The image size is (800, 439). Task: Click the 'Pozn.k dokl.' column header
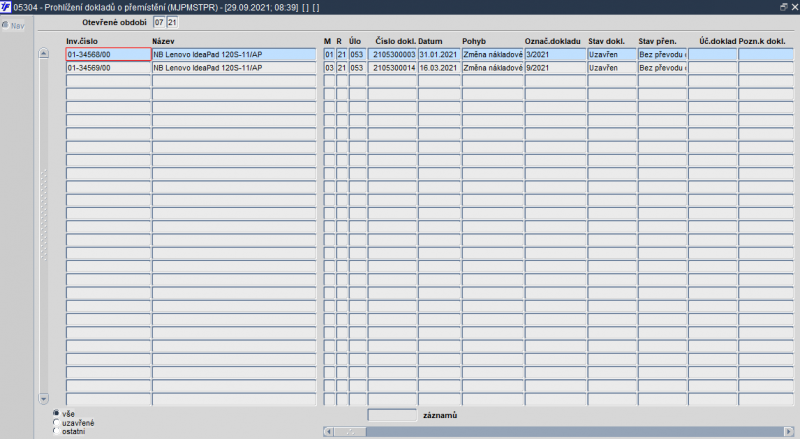point(762,41)
